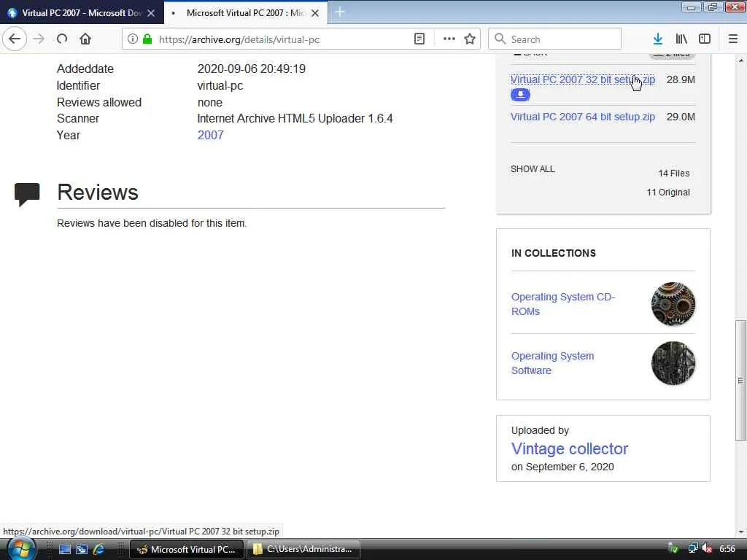The image size is (747, 560).
Task: Click the Reviews allowed value none
Action: point(209,102)
